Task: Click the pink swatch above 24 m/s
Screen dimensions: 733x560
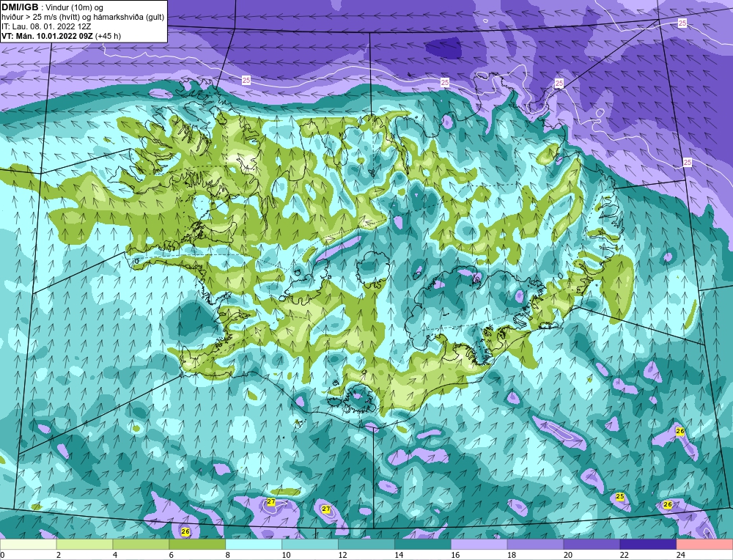Action: pos(704,545)
